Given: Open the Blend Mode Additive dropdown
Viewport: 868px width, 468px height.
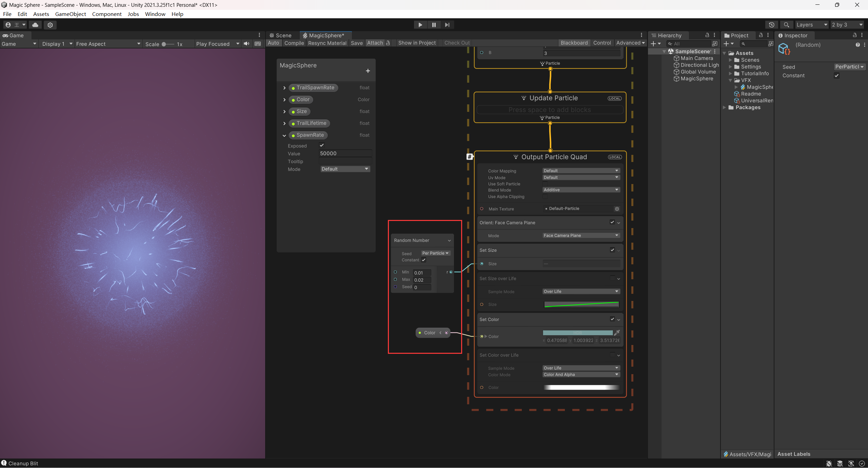Looking at the screenshot, I should tap(581, 190).
